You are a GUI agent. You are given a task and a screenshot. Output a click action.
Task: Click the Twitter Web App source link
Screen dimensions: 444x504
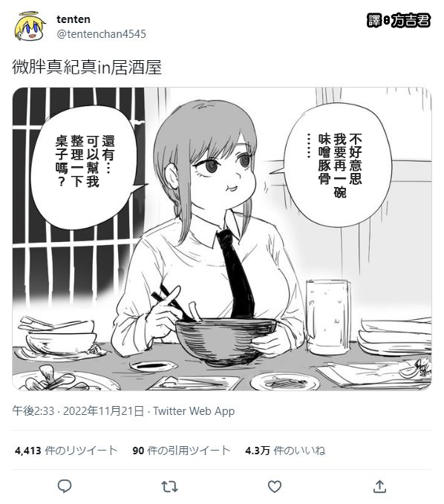[194, 410]
